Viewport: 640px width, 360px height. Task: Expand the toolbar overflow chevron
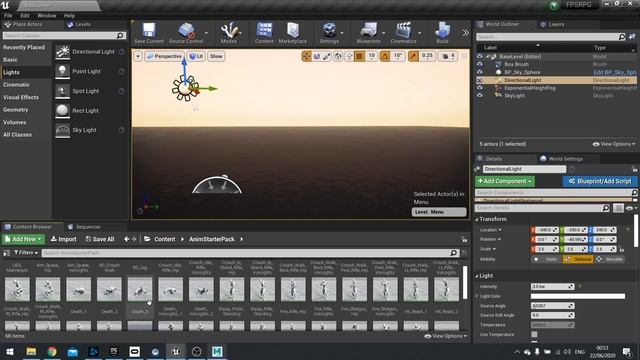pos(465,33)
